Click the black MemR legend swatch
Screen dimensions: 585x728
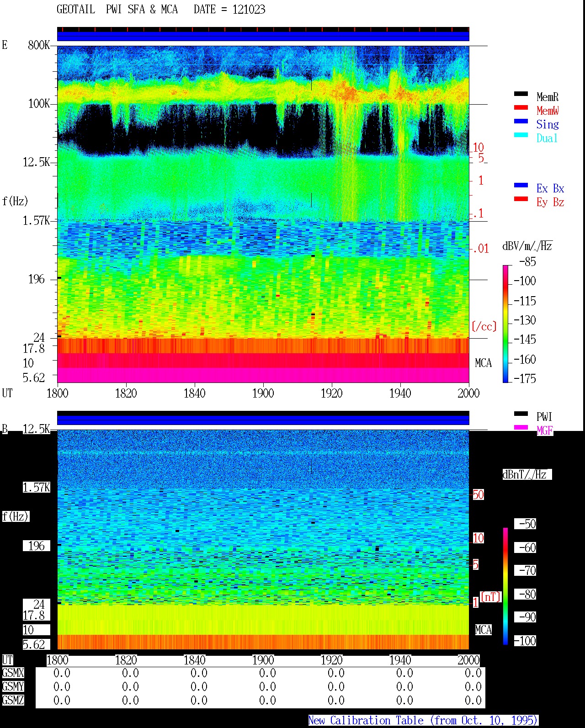521,94
